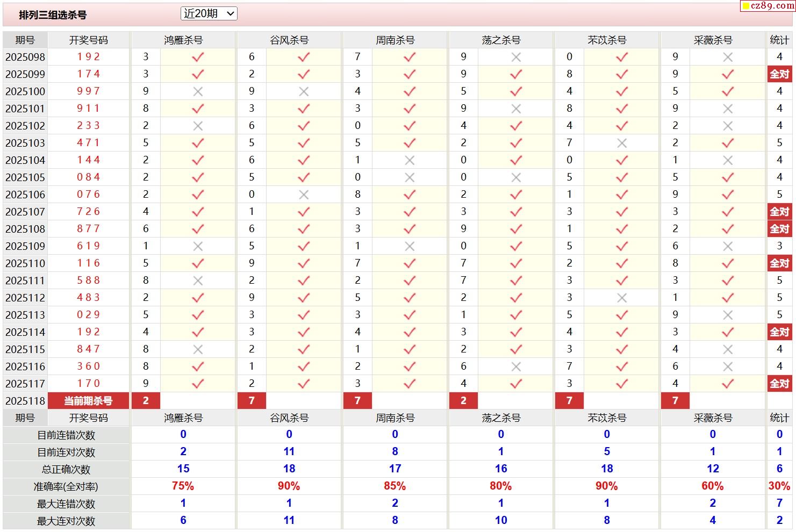Click the X mark for 采薇杀号 in row 2025104

tap(728, 160)
